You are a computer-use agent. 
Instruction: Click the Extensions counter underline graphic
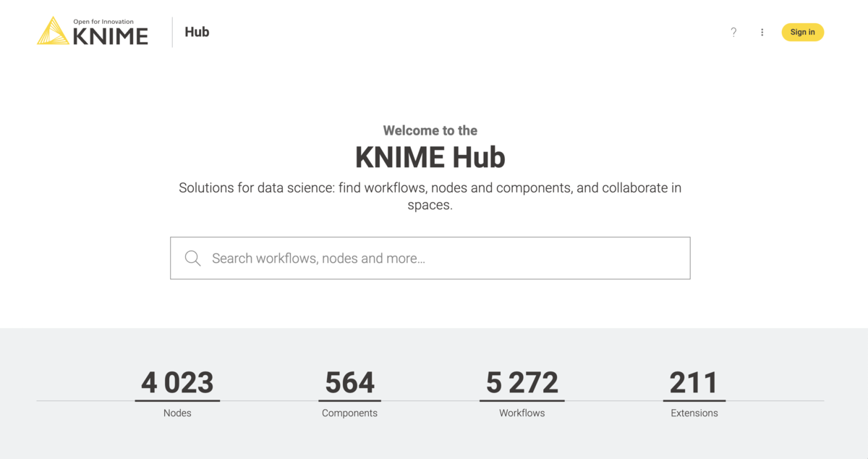694,399
